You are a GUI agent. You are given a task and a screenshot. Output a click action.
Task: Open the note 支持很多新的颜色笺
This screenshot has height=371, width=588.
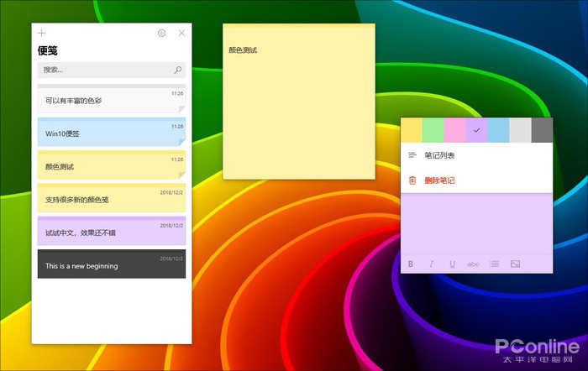coord(112,197)
